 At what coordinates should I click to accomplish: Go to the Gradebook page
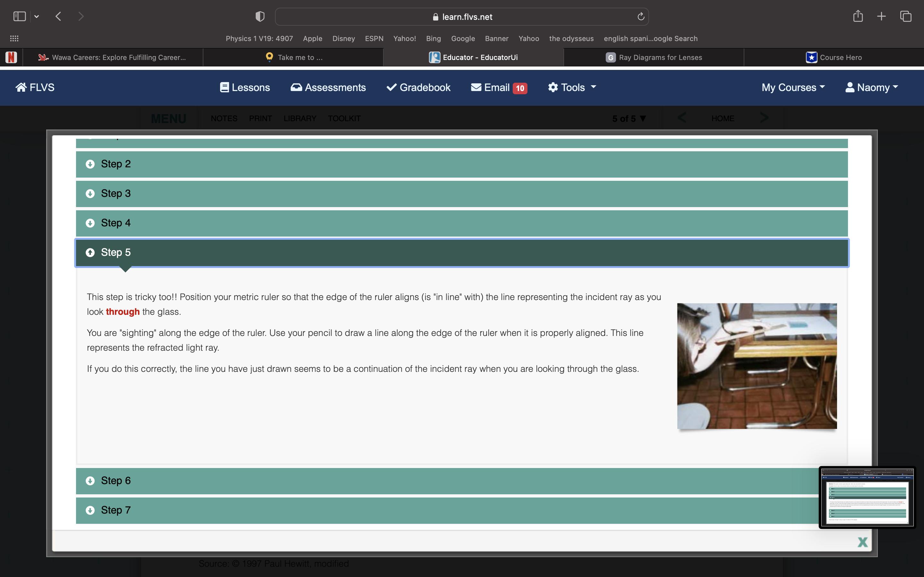(x=418, y=88)
